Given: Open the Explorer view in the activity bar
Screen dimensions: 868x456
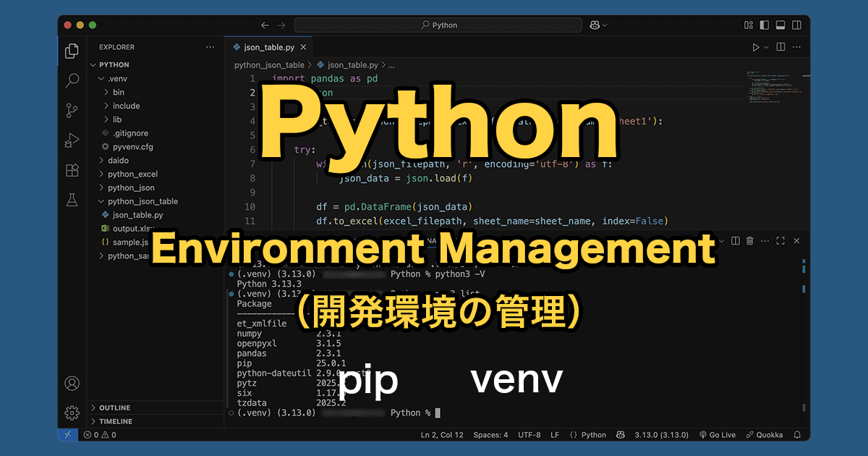Looking at the screenshot, I should [x=72, y=51].
